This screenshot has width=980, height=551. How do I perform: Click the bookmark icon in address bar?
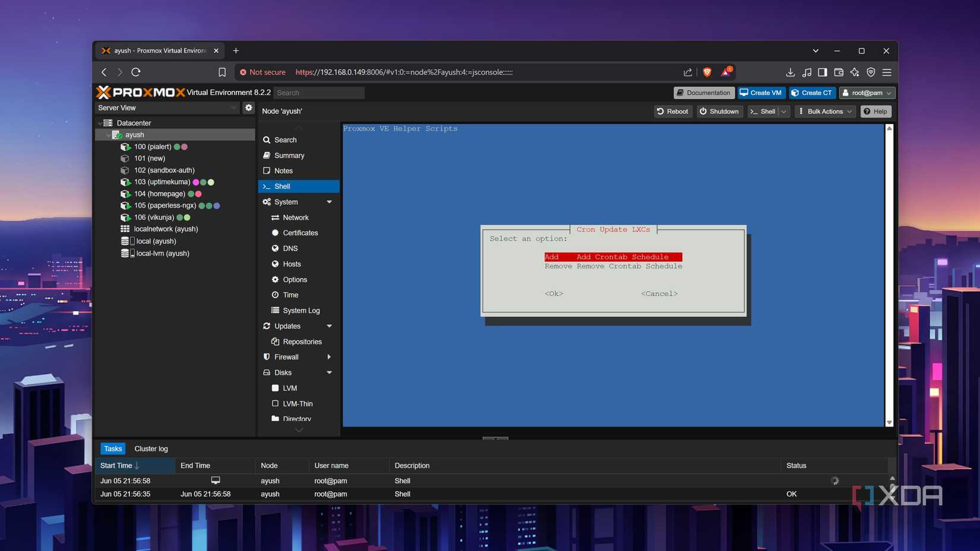(222, 72)
